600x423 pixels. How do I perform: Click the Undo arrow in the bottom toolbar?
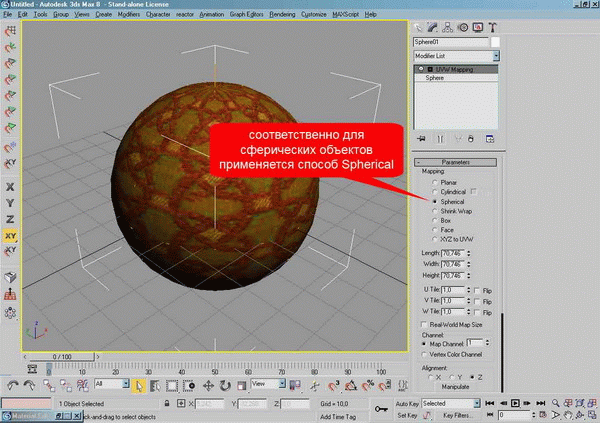pyautogui.click(x=11, y=384)
